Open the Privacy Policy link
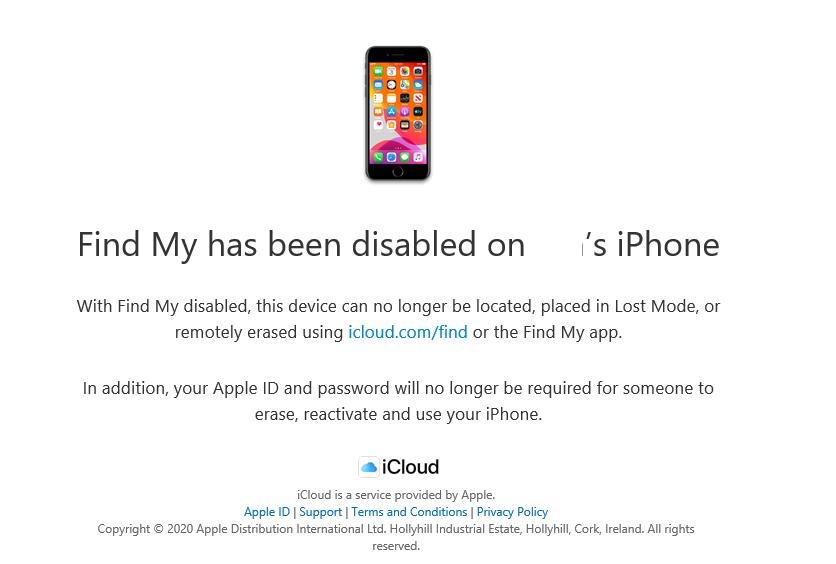The image size is (836, 564). pos(512,512)
